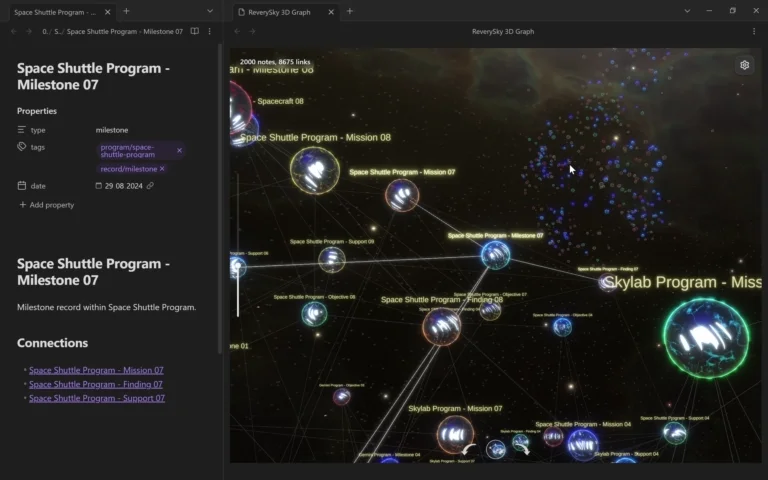Click breadcrumb folder 0.
The height and width of the screenshot is (480, 768).
[45, 31]
